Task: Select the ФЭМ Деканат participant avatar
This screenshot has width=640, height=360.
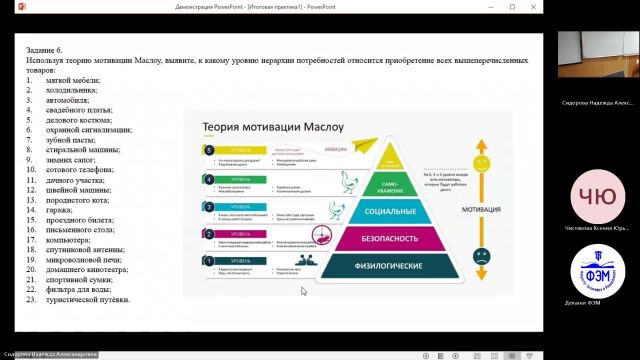Action: (x=598, y=271)
